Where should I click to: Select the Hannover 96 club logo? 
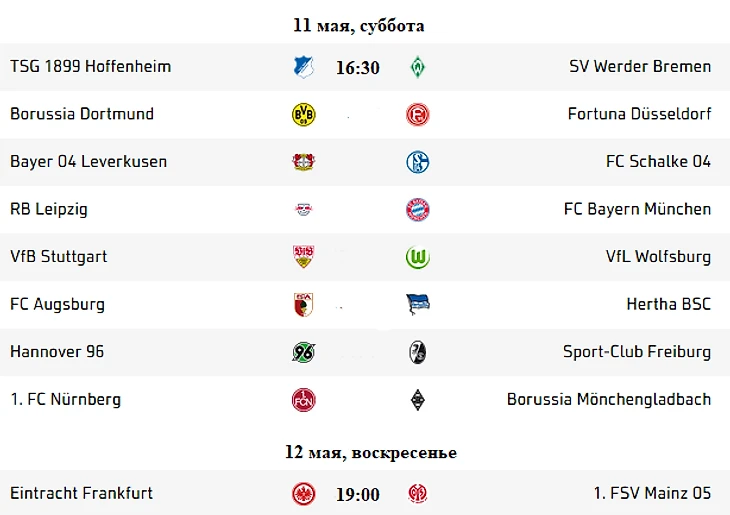(303, 352)
